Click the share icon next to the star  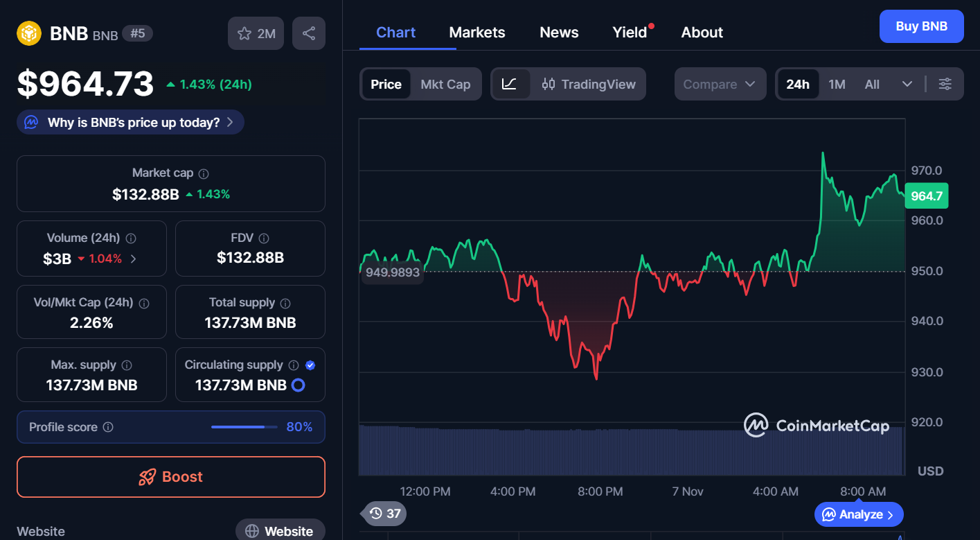[308, 33]
